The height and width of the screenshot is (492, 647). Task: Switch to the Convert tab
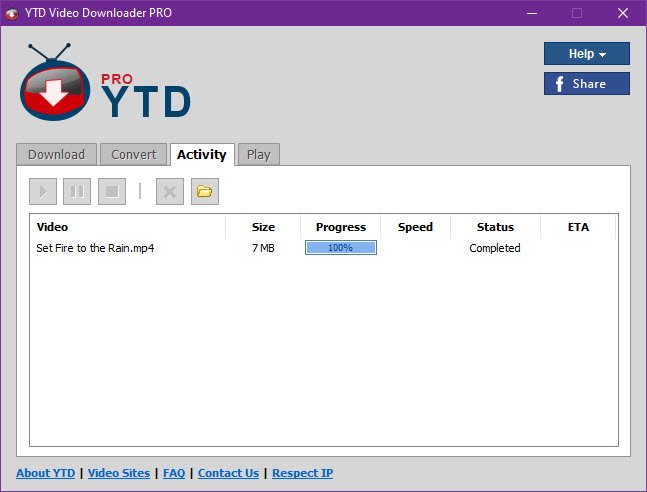[134, 155]
